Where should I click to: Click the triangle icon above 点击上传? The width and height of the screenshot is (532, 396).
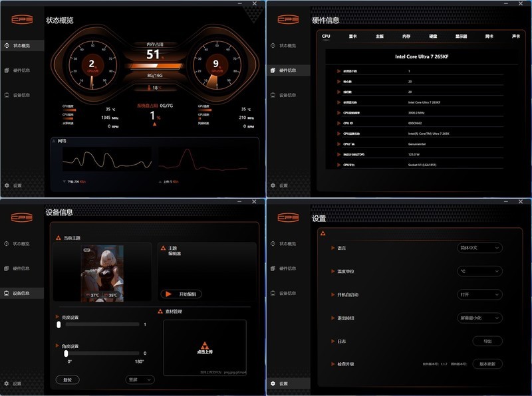point(204,346)
